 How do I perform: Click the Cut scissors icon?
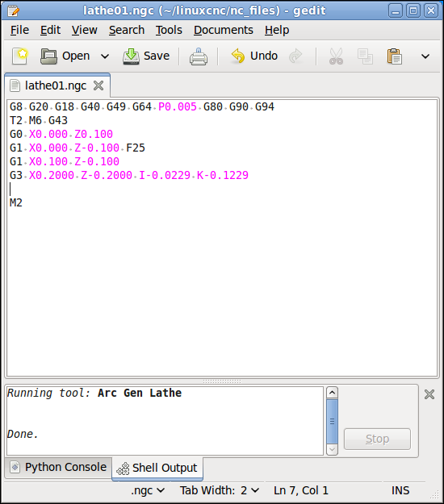(x=336, y=56)
